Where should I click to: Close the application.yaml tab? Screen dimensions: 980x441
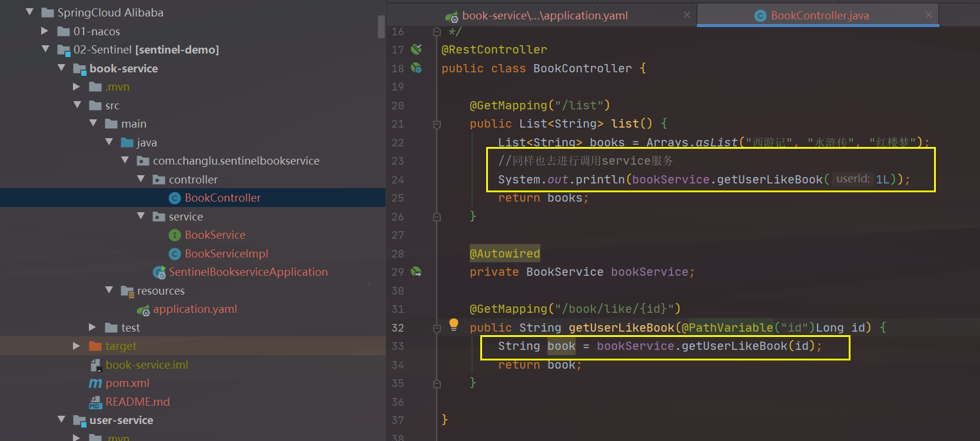click(x=686, y=15)
